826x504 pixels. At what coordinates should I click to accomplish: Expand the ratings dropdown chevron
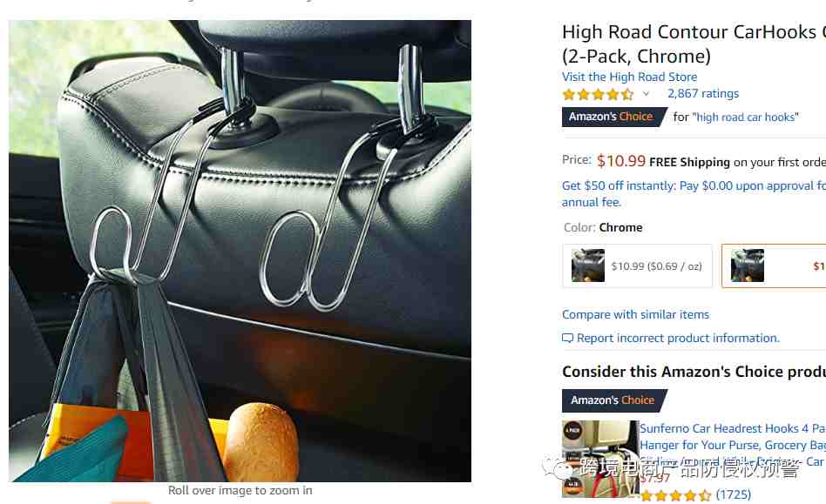coord(646,94)
